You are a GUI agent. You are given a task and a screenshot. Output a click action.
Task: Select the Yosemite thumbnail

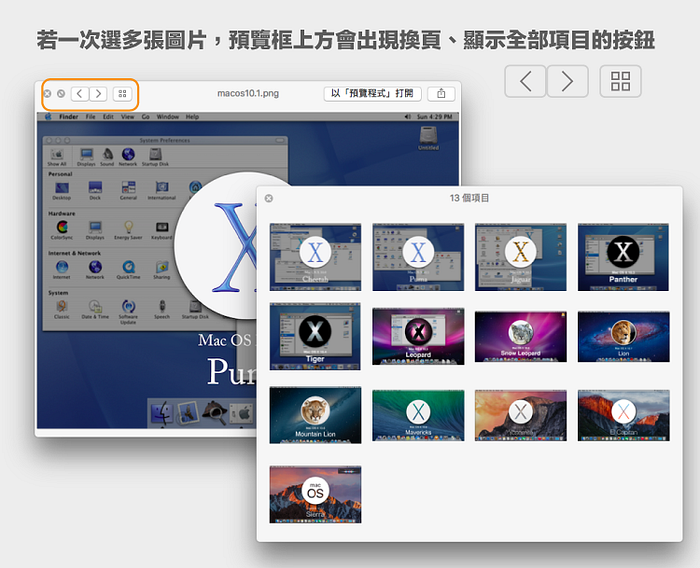[x=521, y=415]
